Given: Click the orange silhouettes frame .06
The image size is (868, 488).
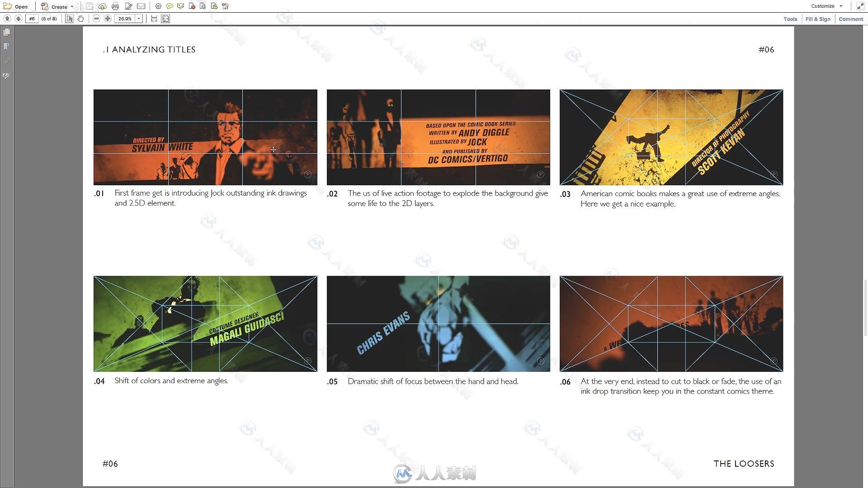Looking at the screenshot, I should click(x=671, y=324).
